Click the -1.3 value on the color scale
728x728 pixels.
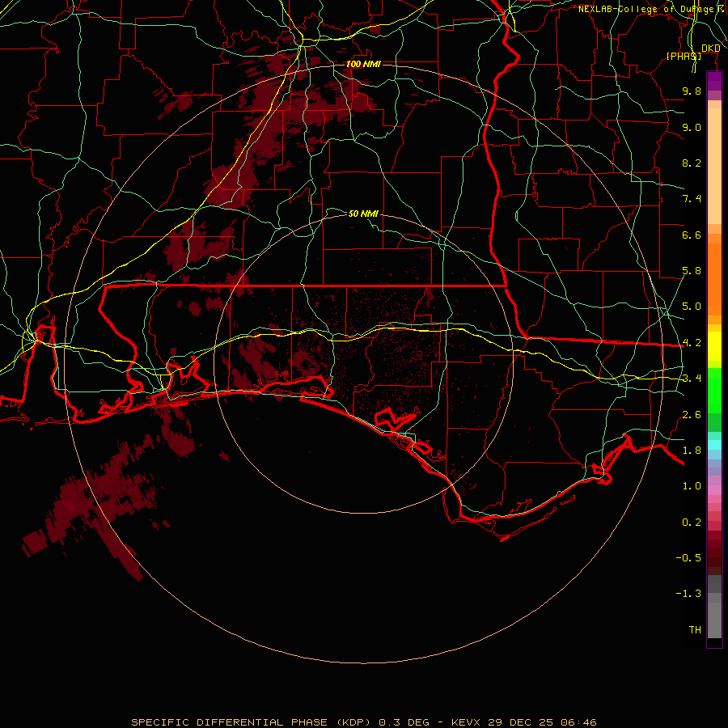click(x=688, y=594)
